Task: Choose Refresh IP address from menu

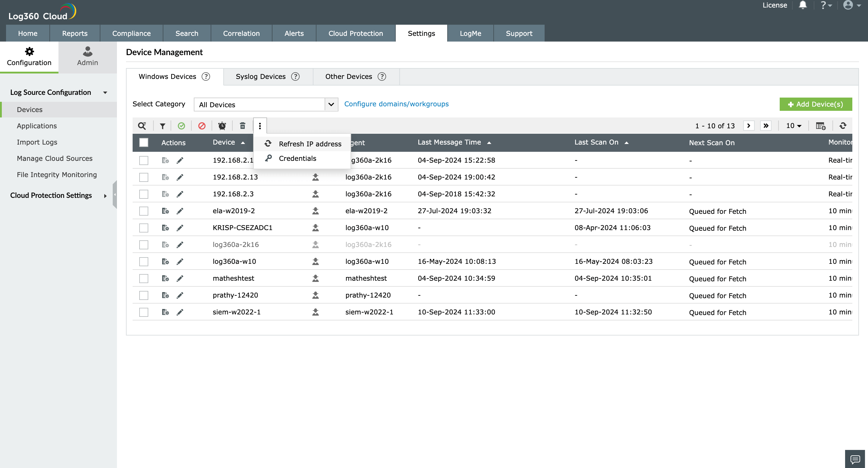Action: 310,144
